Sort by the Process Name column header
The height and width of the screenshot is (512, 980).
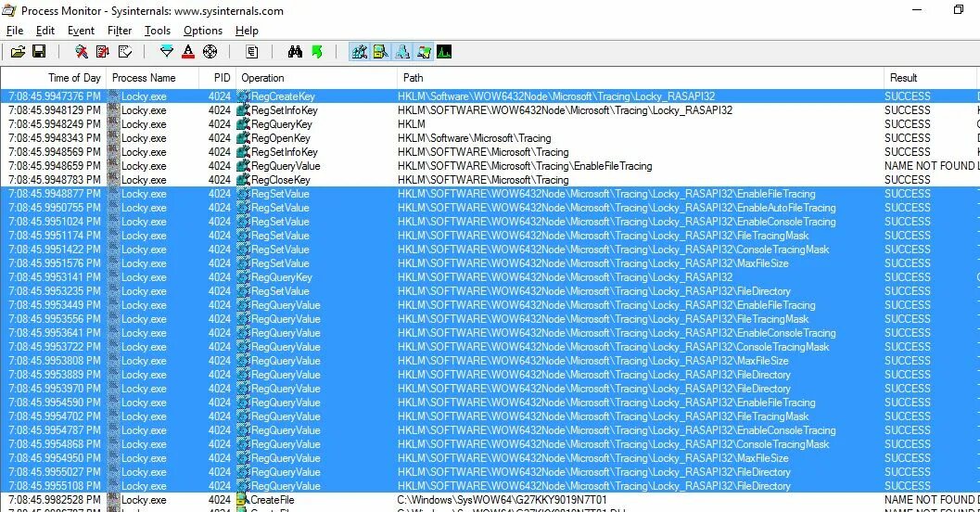(152, 78)
